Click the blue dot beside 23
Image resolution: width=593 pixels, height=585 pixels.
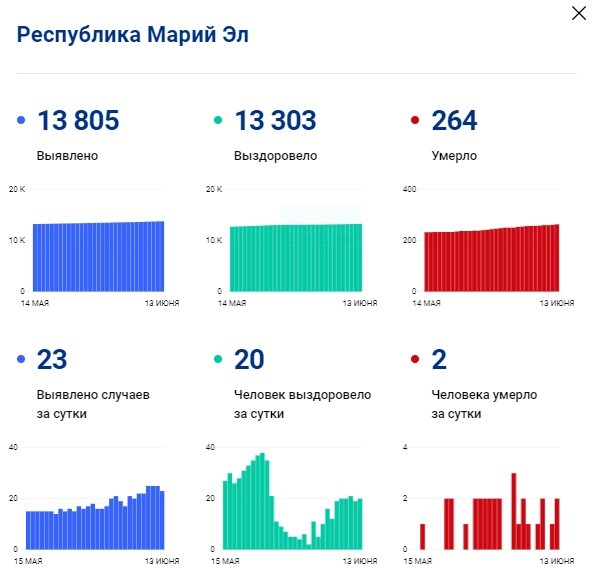[x=21, y=359]
